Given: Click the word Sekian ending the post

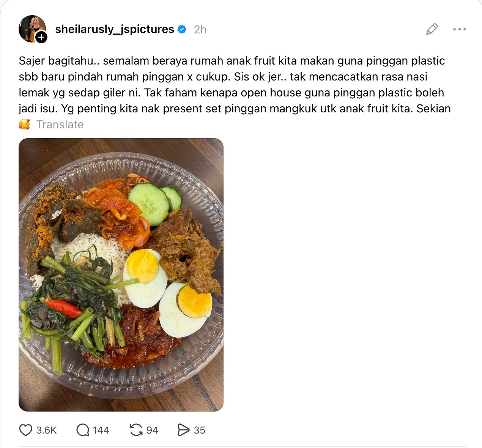Looking at the screenshot, I should coord(433,109).
